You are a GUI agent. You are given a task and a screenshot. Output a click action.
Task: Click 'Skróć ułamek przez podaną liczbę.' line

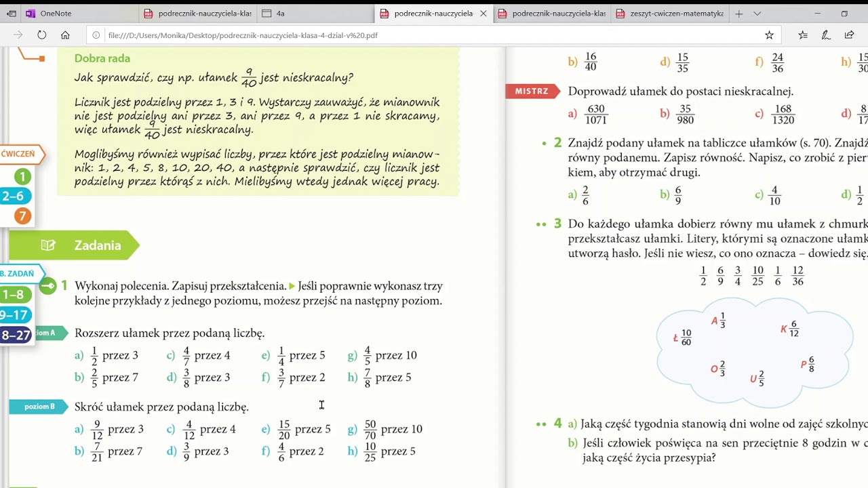161,407
